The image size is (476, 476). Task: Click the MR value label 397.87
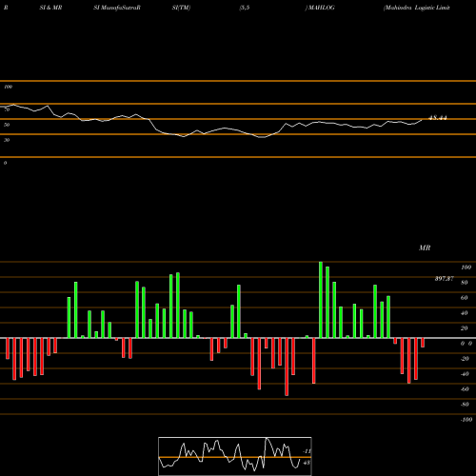click(444, 279)
